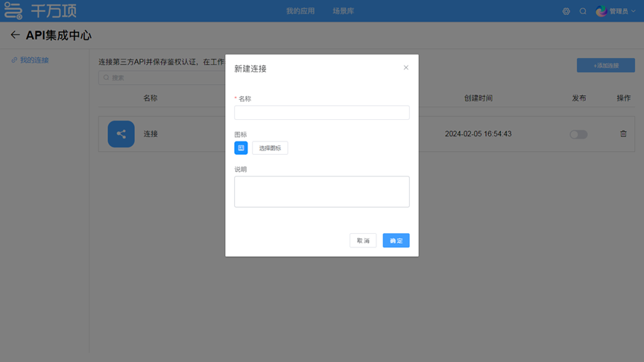Click the blue icon preview in dialog

click(241, 148)
